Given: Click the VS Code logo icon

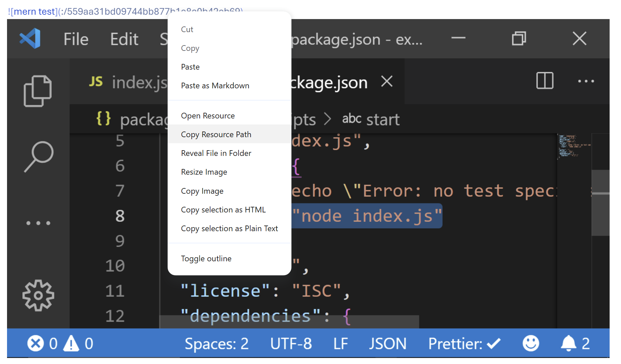Looking at the screenshot, I should (x=30, y=38).
